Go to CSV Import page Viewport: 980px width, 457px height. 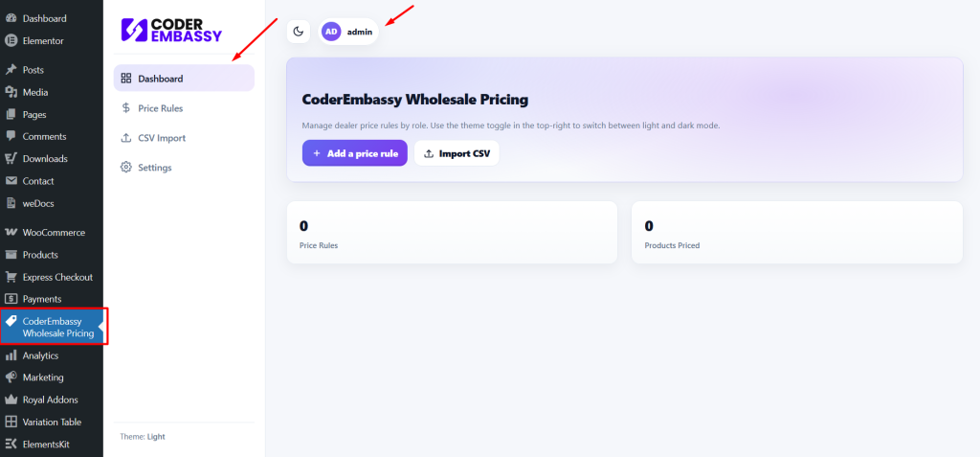(161, 138)
